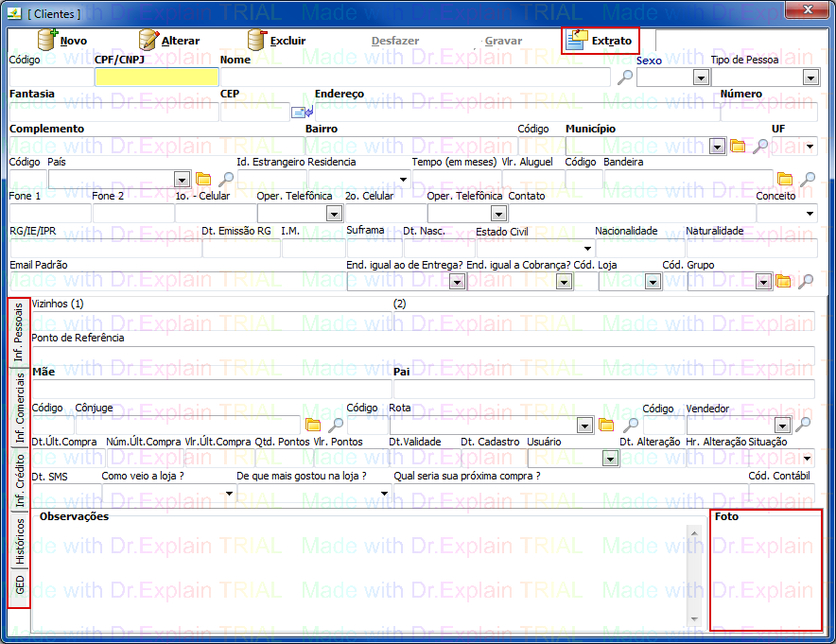Click the search magnifier beside Bandeira
This screenshot has height=644, width=836.
[x=807, y=180]
